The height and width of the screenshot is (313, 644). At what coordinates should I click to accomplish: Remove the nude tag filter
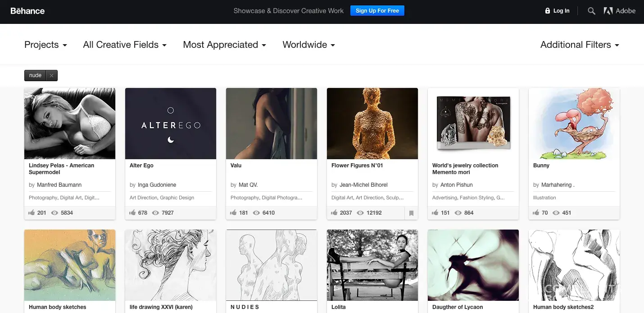(51, 76)
